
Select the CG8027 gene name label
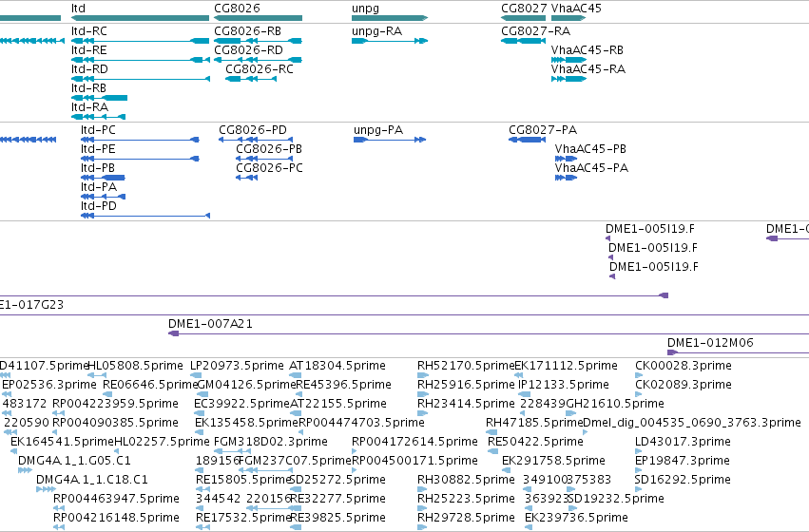[524, 9]
